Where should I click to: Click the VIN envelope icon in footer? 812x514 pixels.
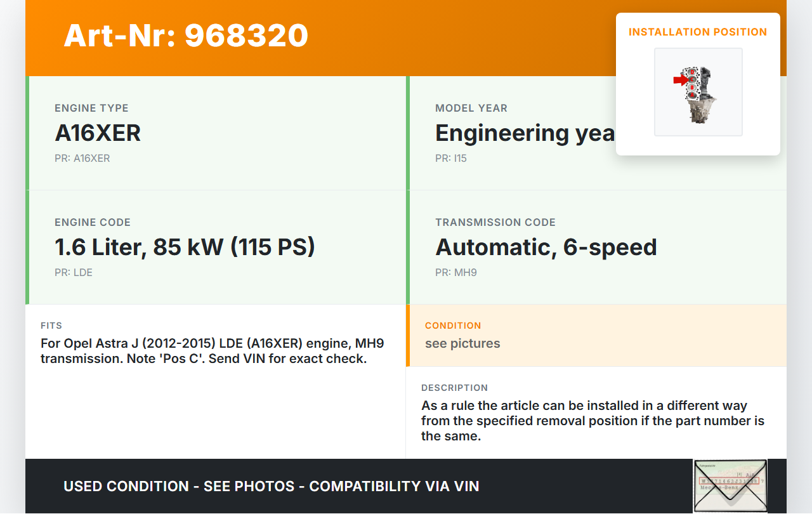(730, 485)
